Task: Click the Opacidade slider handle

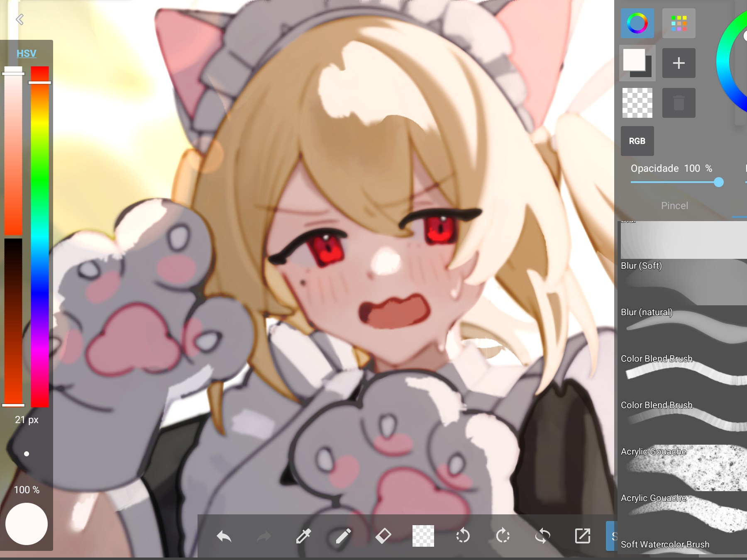Action: [x=719, y=182]
